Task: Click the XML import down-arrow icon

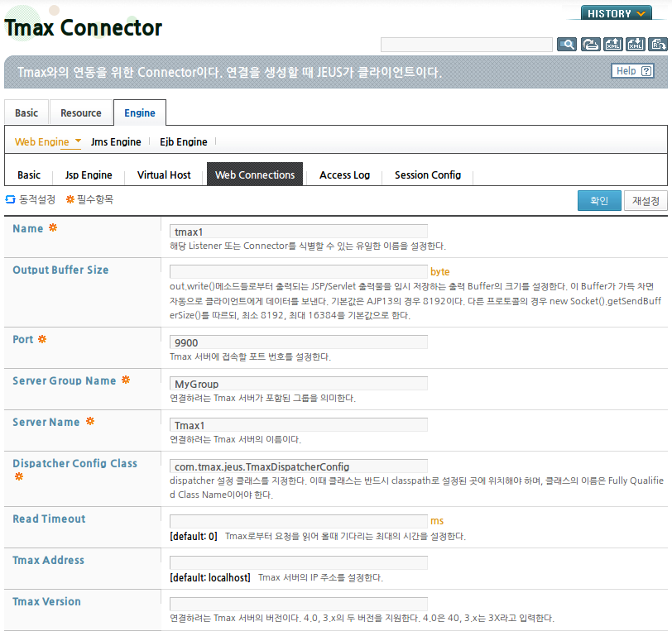Action: pos(635,44)
